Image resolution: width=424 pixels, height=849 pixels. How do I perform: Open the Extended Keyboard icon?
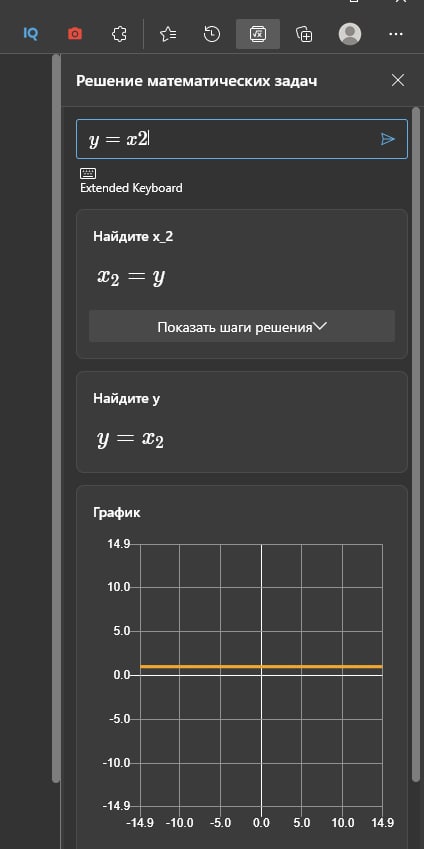tap(88, 173)
